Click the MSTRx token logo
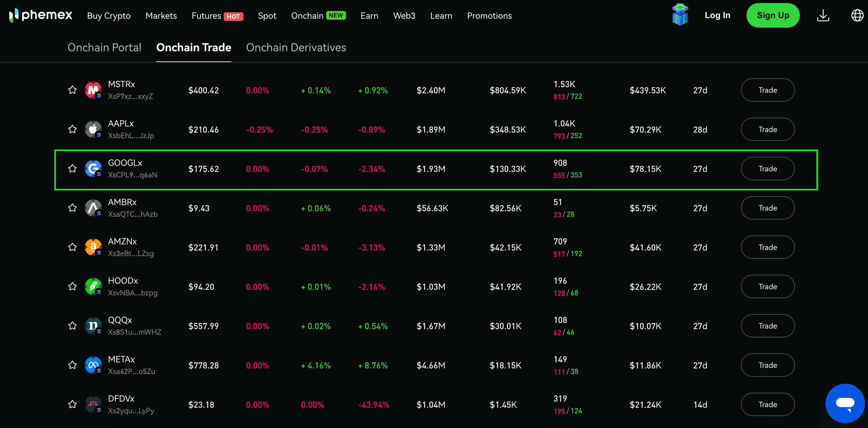Viewport: 868px width, 428px height. [x=93, y=90]
